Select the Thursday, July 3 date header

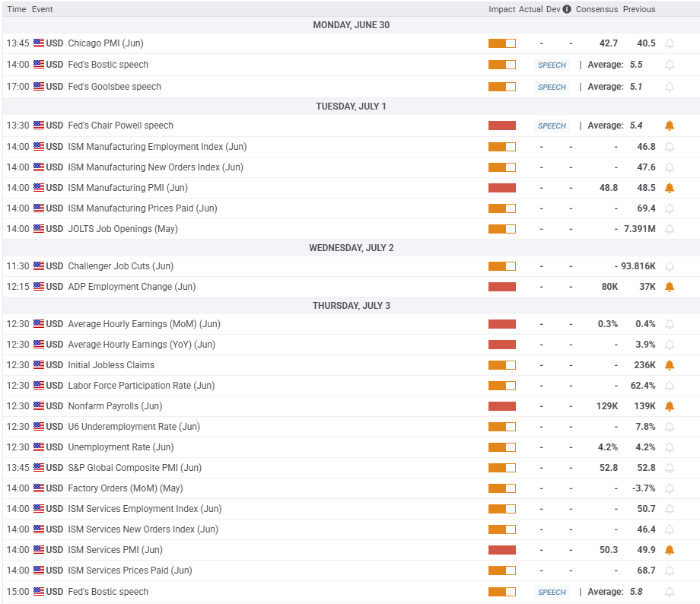[x=351, y=306]
